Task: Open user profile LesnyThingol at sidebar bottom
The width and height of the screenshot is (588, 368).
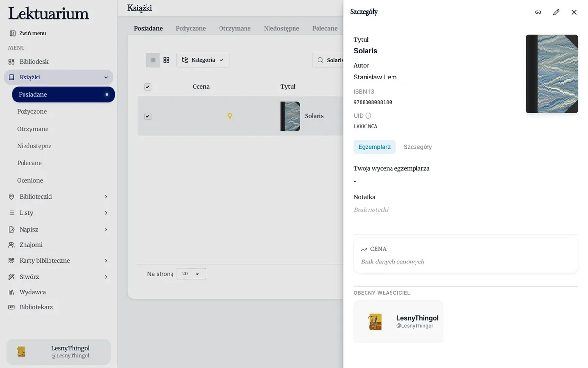Action: point(58,352)
